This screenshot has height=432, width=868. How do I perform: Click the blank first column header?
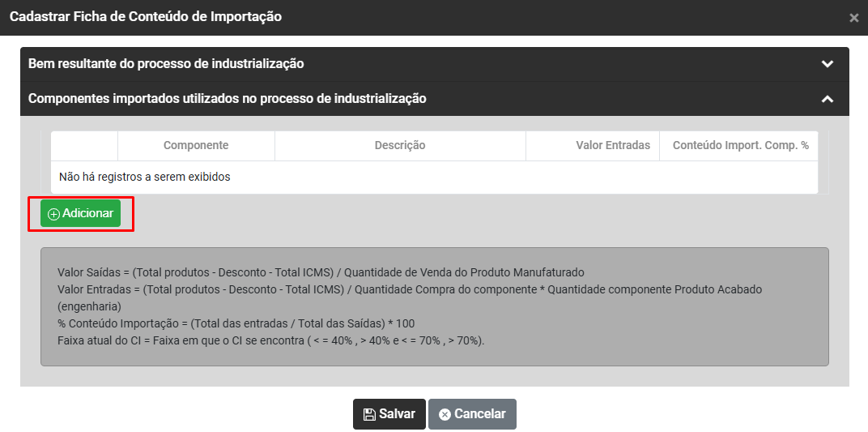(84, 146)
